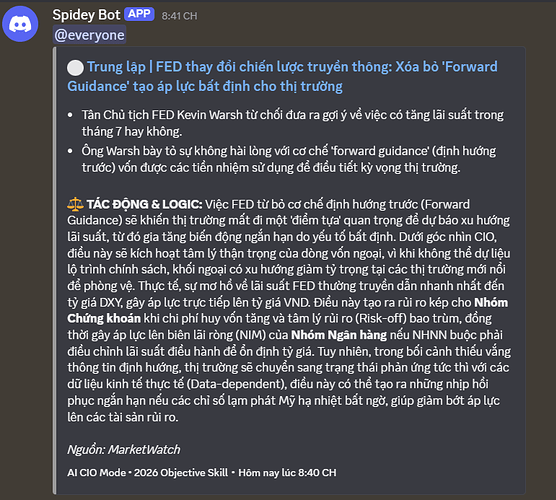Click '(Data-dependent)' in the analysis paragraph

point(238,384)
